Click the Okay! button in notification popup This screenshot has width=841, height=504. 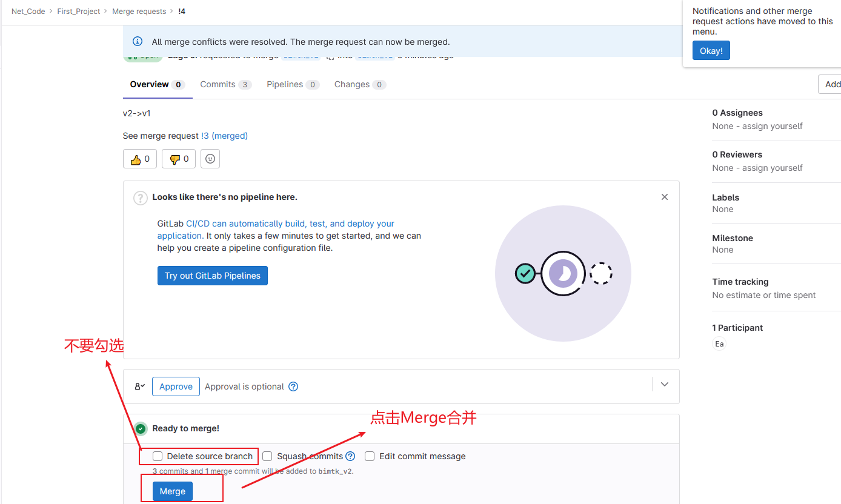click(711, 51)
